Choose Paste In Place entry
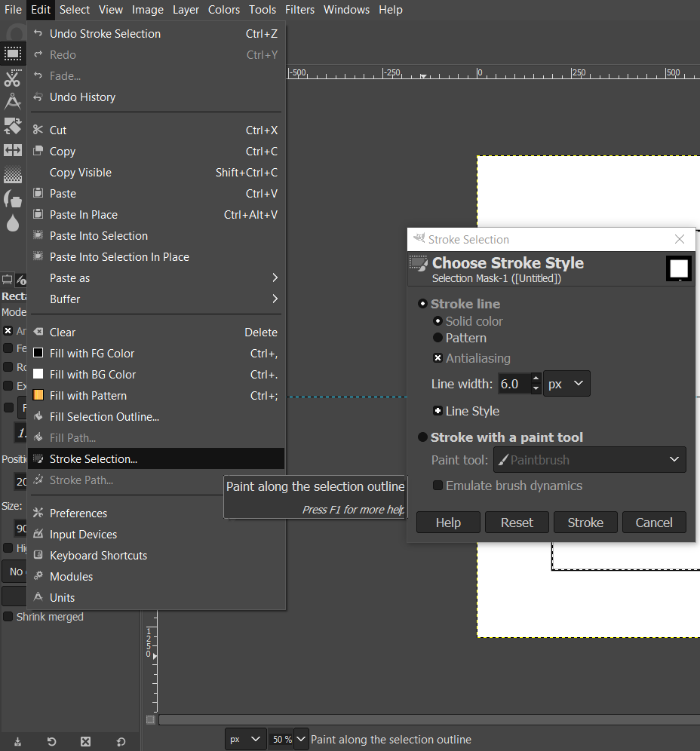The width and height of the screenshot is (700, 751). [155, 215]
